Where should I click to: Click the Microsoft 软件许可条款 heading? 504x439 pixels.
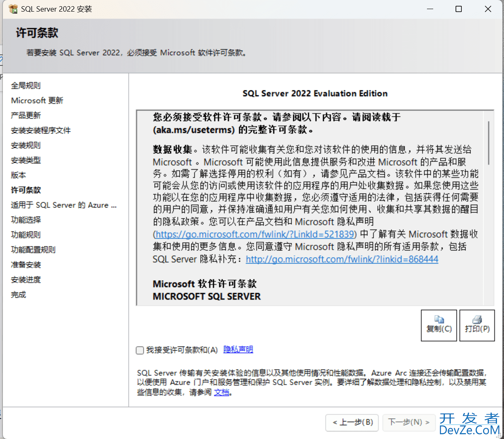[x=205, y=284]
